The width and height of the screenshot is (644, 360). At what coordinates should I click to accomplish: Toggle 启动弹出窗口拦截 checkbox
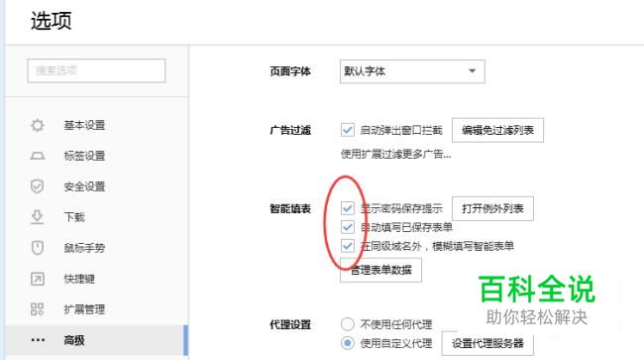coord(348,130)
